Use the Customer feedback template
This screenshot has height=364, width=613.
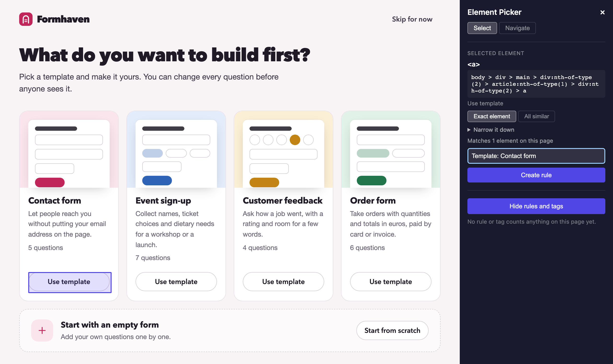[x=283, y=282]
